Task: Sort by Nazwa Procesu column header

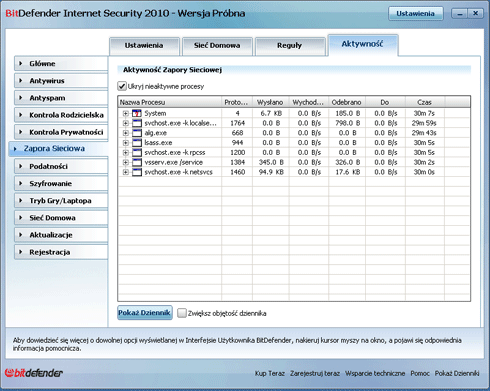Action: (170, 102)
